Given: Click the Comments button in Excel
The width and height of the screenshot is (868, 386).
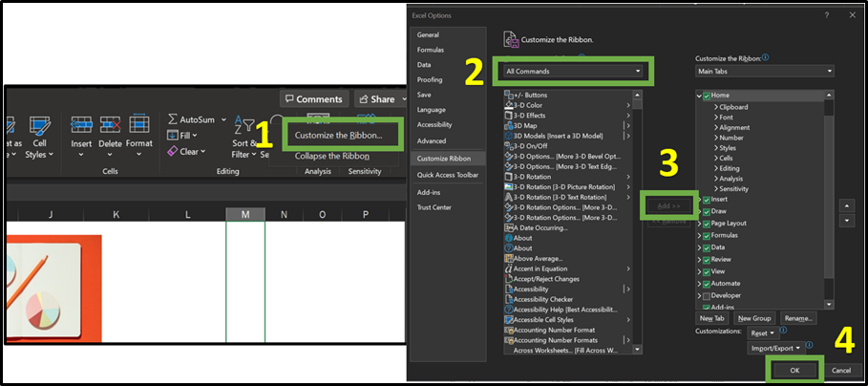Looking at the screenshot, I should 314,99.
